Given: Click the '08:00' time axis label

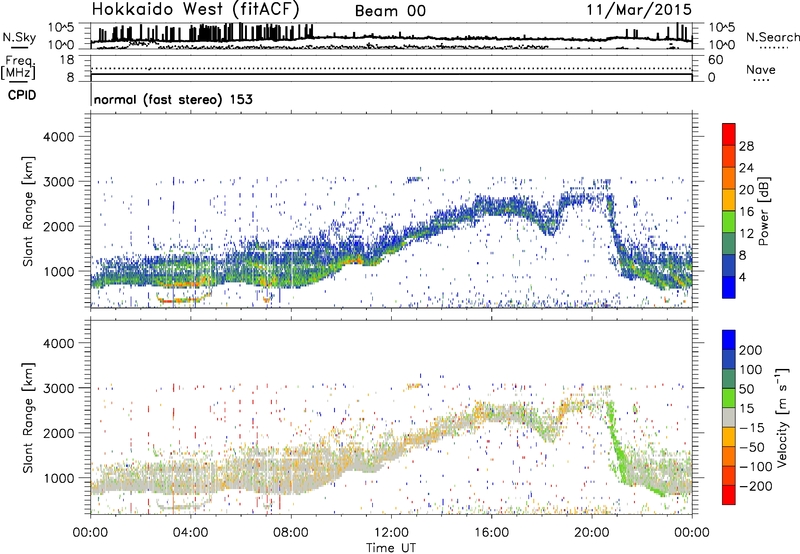Looking at the screenshot, I should point(291,533).
